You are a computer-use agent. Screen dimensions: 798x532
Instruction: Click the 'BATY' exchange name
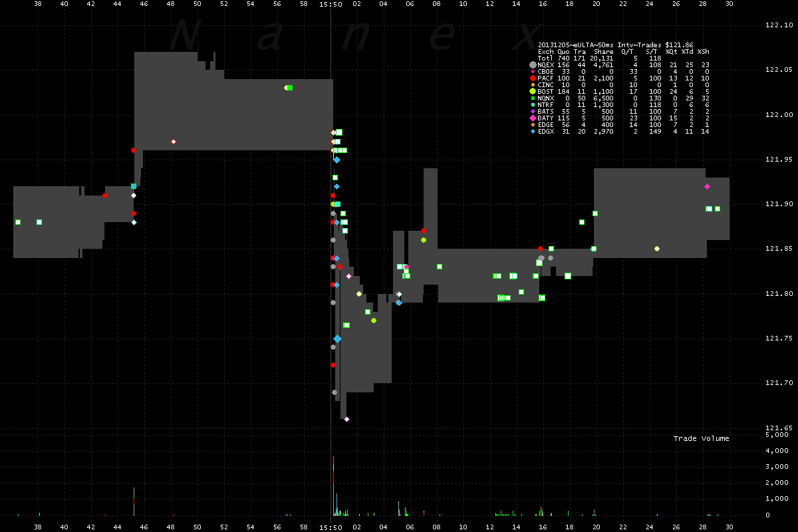[545, 118]
